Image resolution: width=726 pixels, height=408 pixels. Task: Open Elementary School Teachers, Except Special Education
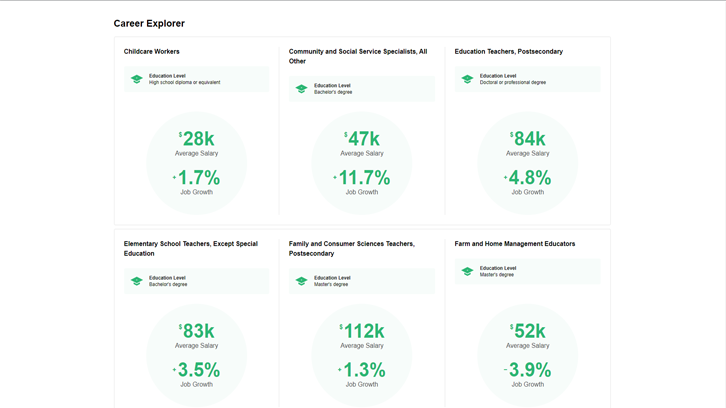tap(191, 248)
